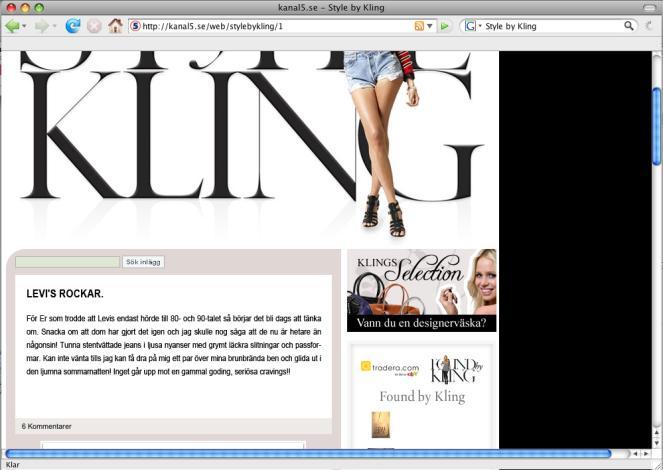Screen dimensions: 663x470
Task: Click the green zoom window button
Action: [x=39, y=8]
